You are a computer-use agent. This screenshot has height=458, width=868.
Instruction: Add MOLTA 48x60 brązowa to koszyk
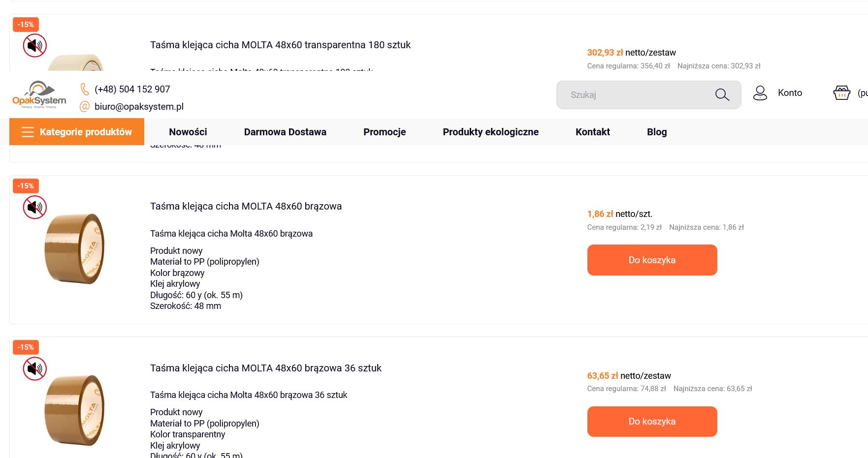click(652, 260)
